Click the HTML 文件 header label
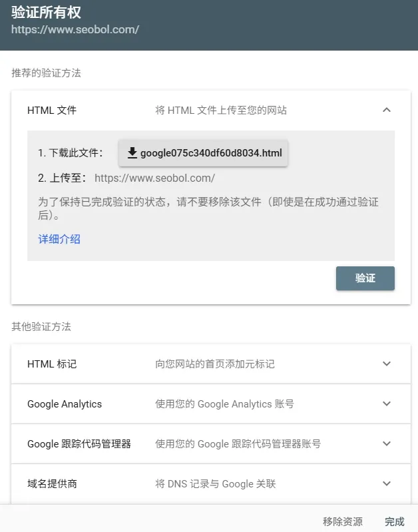Image resolution: width=418 pixels, height=532 pixels. pos(52,111)
